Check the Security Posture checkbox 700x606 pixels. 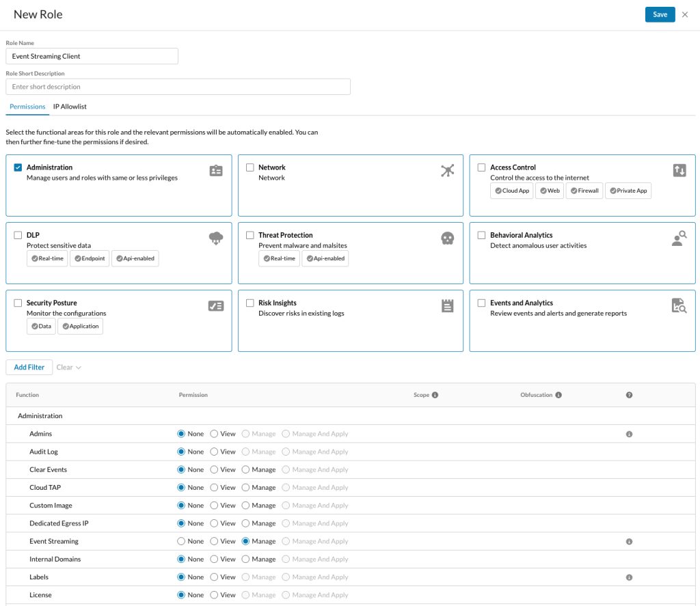click(18, 303)
